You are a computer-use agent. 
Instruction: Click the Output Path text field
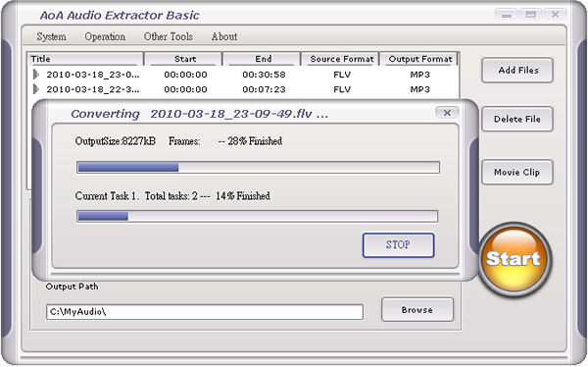[x=205, y=312]
